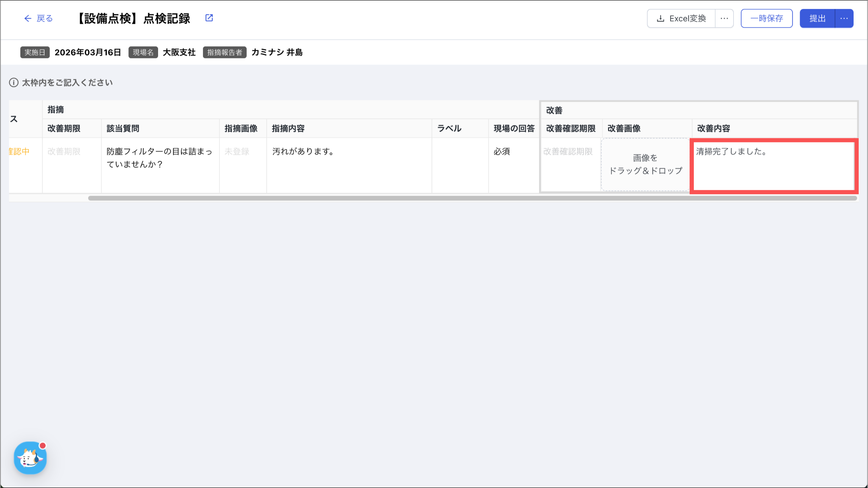868x488 pixels.
Task: Click the image drag-and-drop upload area
Action: pos(645,165)
